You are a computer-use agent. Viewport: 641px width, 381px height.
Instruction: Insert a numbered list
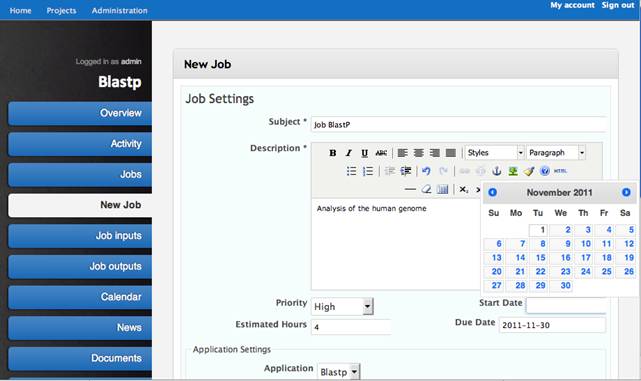368,171
